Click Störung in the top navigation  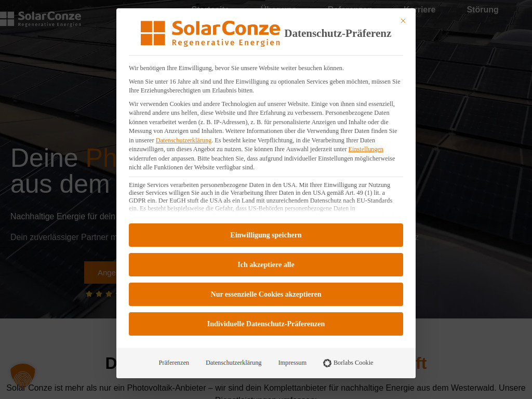482,9
